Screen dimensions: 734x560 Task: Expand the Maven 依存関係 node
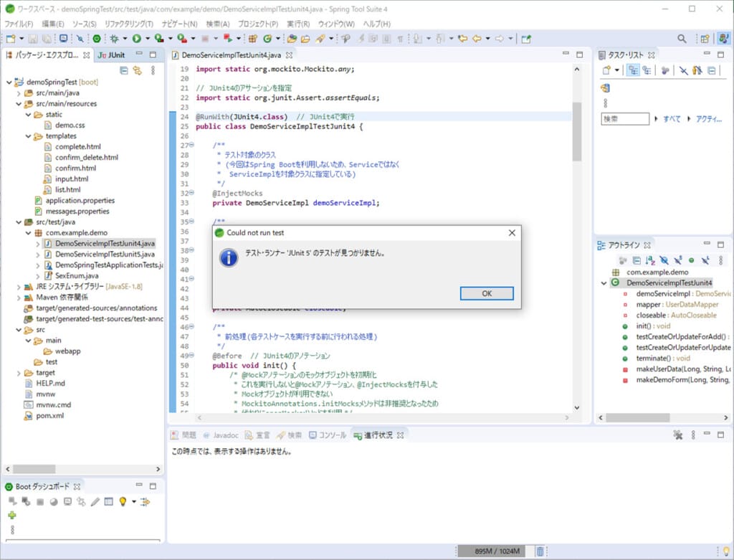(x=19, y=298)
